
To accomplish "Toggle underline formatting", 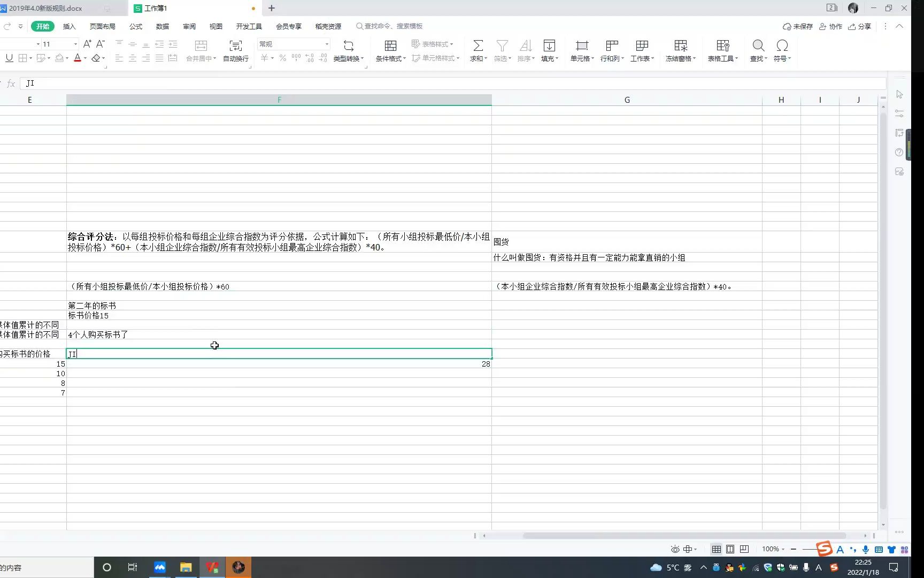I will [9, 58].
